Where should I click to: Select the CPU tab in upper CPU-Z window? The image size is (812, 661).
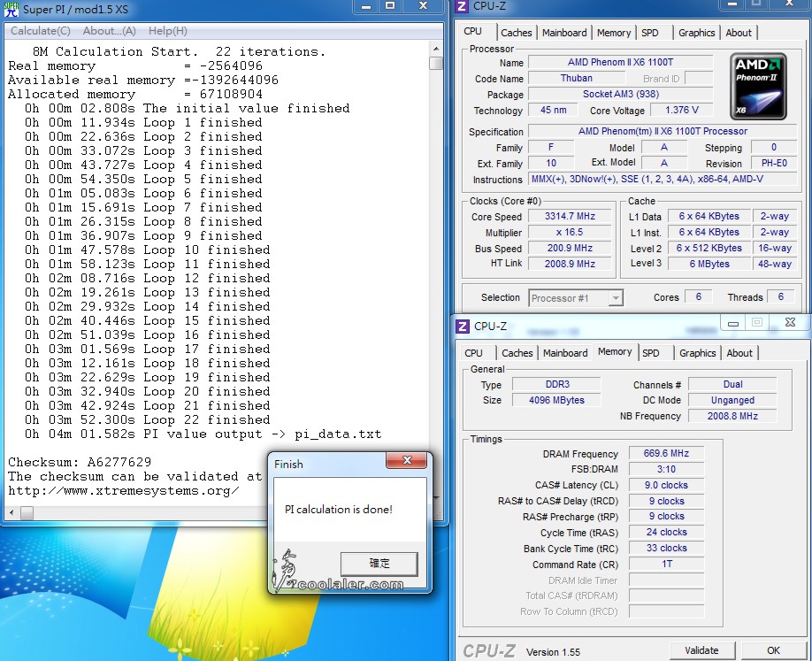(x=473, y=31)
